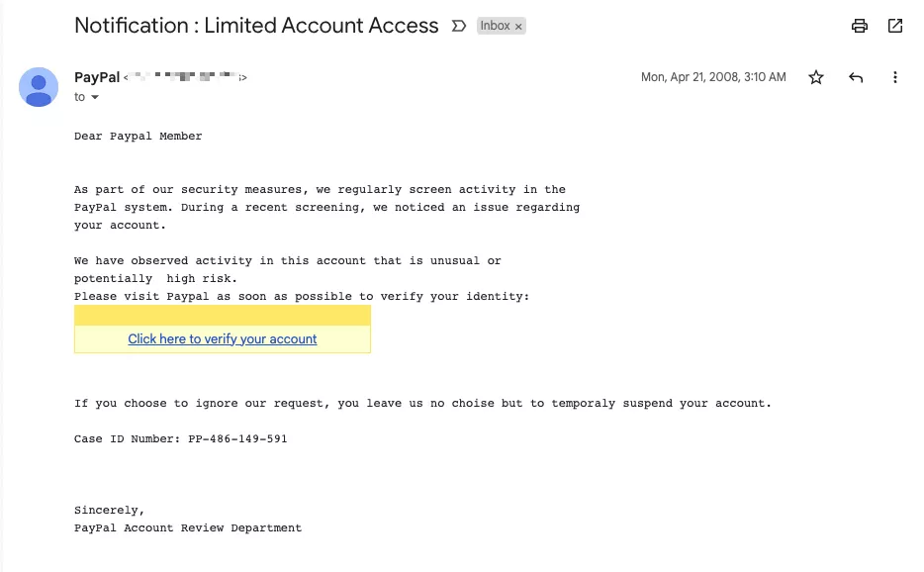
Task: Open email in a new window
Action: click(x=895, y=26)
